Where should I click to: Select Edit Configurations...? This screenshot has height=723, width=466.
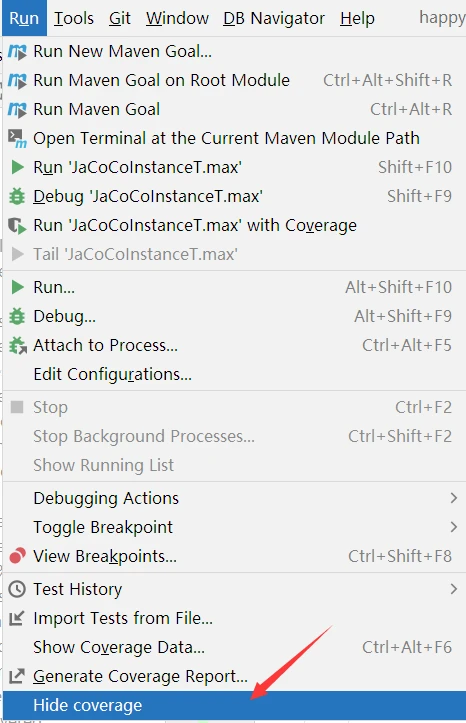[112, 374]
